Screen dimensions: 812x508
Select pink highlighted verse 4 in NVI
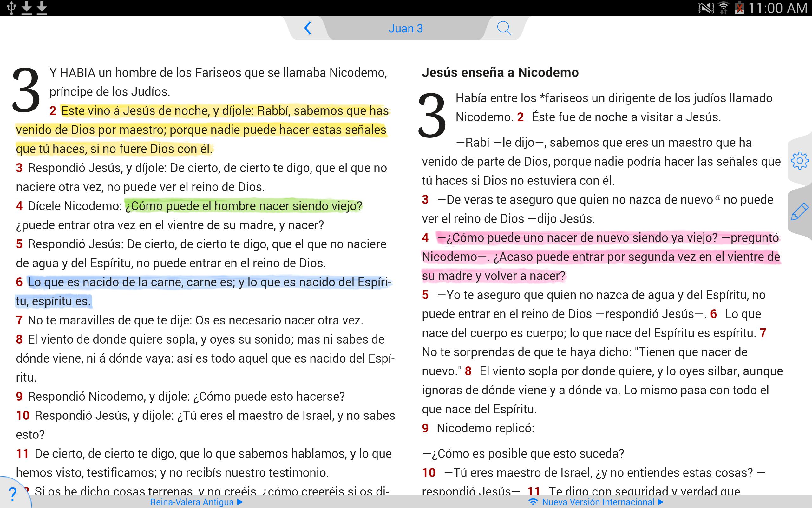(x=601, y=257)
